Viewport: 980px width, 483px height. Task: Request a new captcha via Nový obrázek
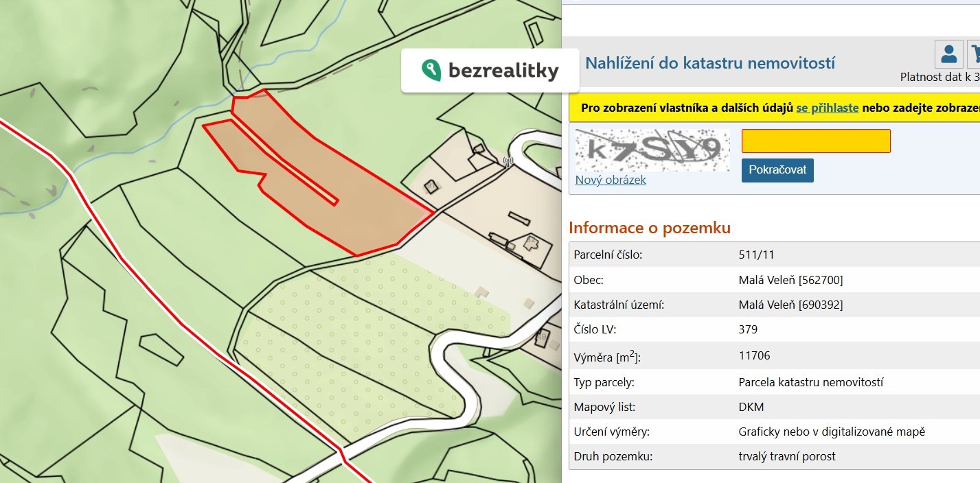coord(611,180)
